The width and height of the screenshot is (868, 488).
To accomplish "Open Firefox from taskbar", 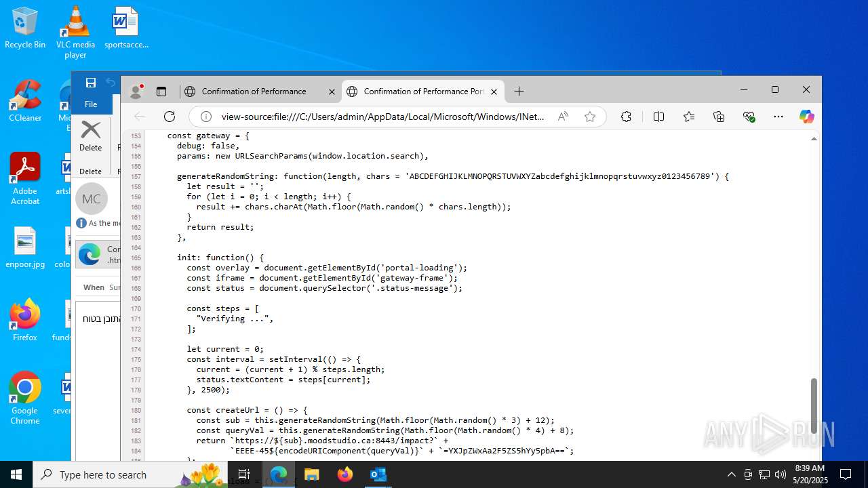I will (x=344, y=474).
